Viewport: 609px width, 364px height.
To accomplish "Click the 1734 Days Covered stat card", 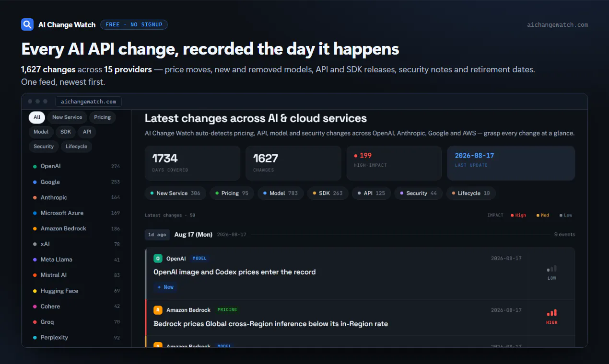I will [x=192, y=163].
